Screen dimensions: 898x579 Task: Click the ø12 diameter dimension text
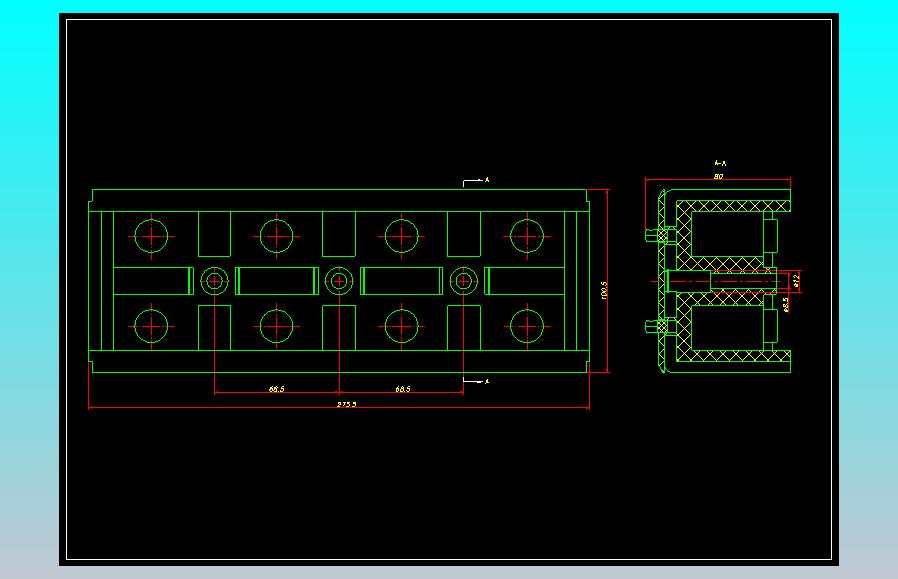795,280
